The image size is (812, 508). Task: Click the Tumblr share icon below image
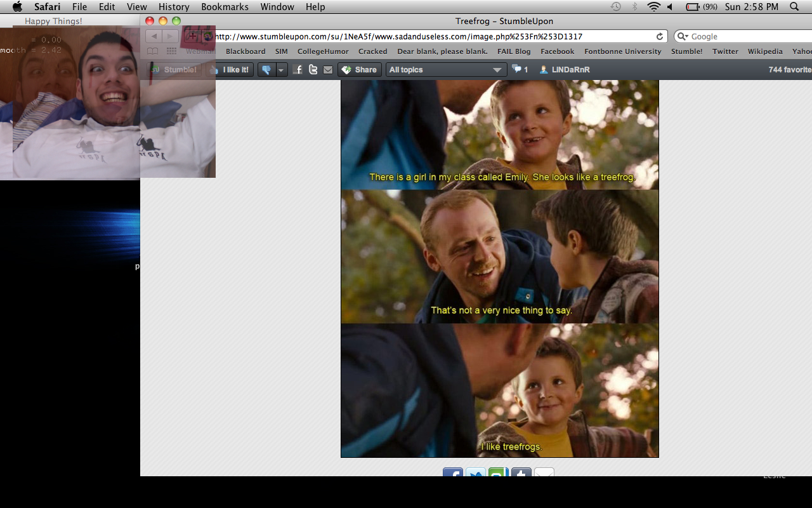click(x=521, y=473)
